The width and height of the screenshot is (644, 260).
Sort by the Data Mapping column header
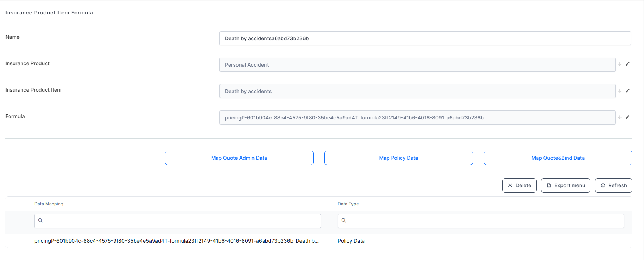point(49,204)
